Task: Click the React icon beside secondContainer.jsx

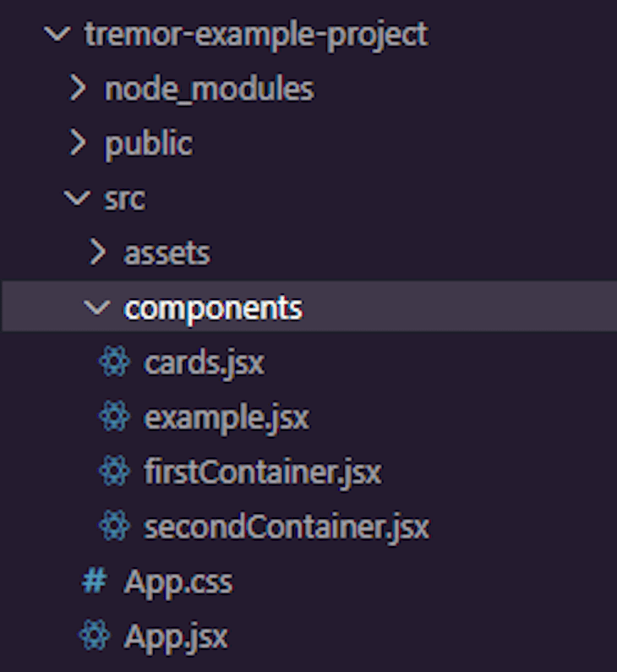Action: coord(114,526)
